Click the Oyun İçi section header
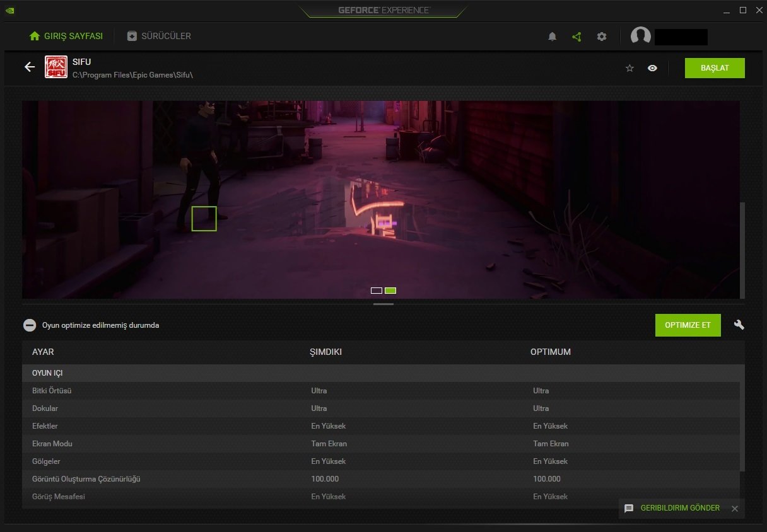Viewport: 767px width, 532px height. tap(380, 373)
